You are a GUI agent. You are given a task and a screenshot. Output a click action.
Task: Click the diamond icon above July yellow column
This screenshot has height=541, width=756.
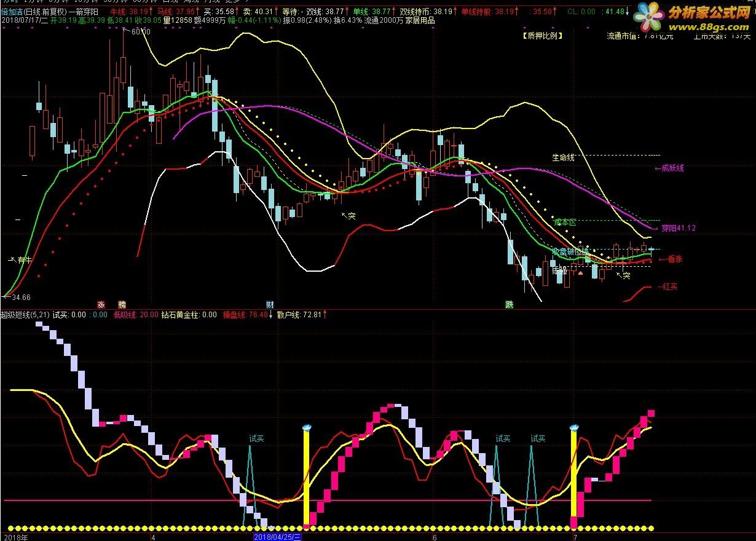575,427
